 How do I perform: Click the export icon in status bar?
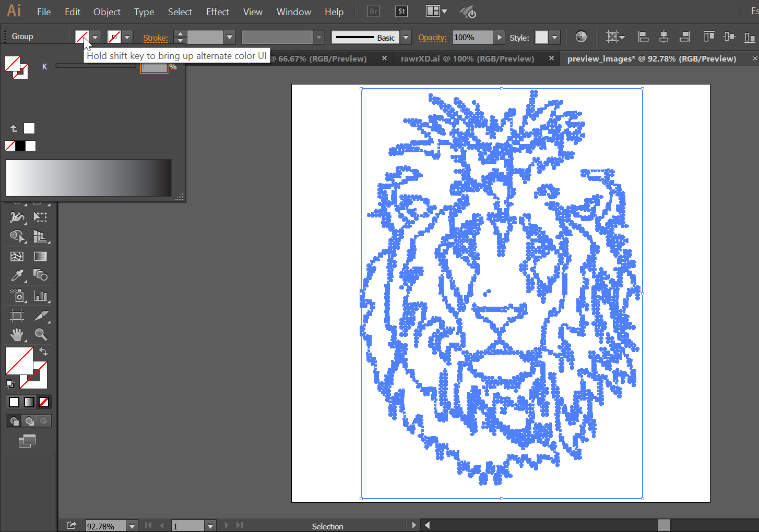pos(72,525)
